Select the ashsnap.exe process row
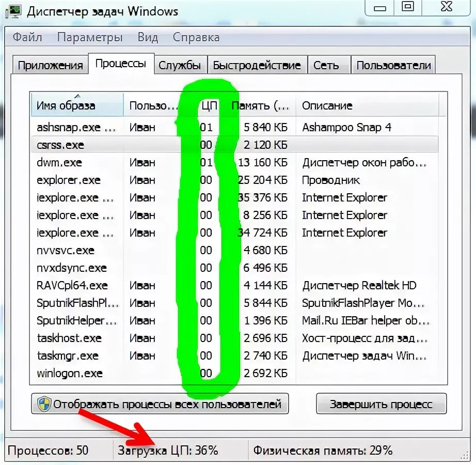The height and width of the screenshot is (465, 476). (x=234, y=127)
